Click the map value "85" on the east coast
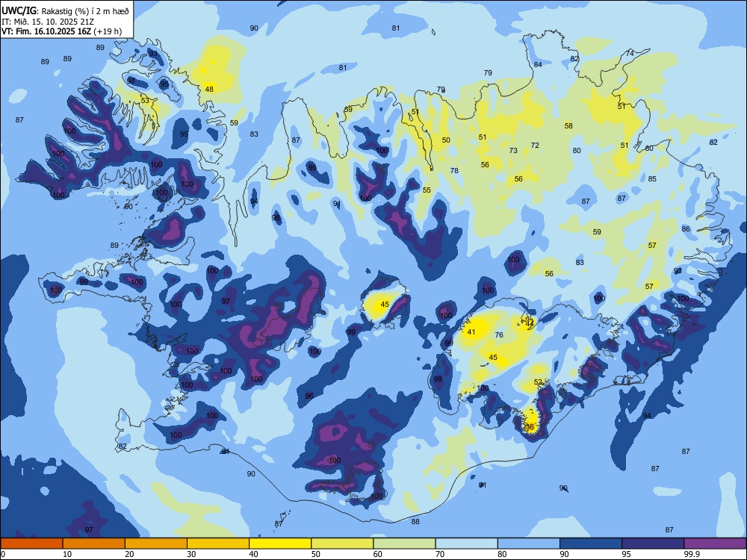Image resolution: width=747 pixels, height=560 pixels. point(652,179)
